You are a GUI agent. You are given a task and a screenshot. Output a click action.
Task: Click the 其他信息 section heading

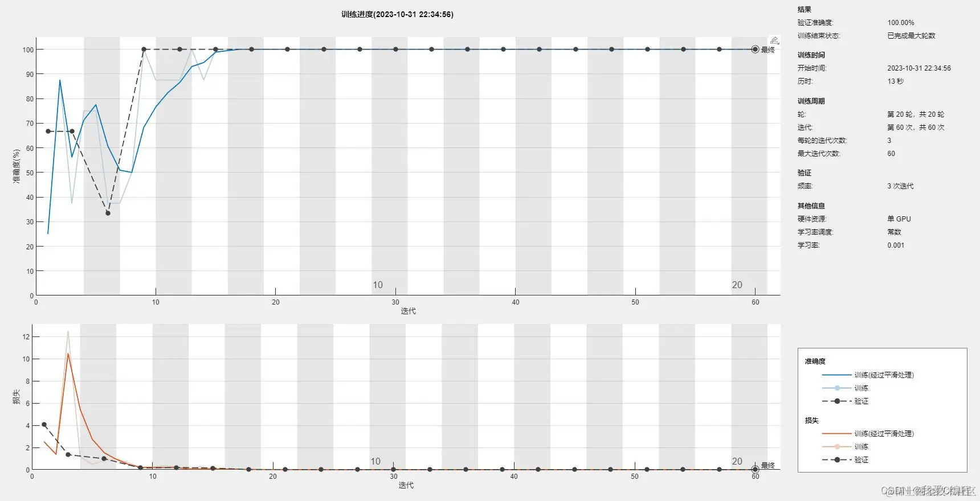(811, 206)
